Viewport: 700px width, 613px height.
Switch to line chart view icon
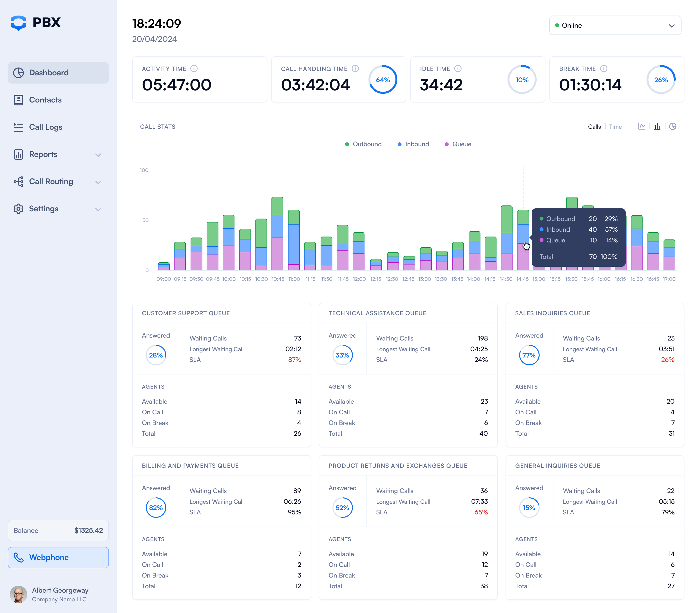(641, 127)
